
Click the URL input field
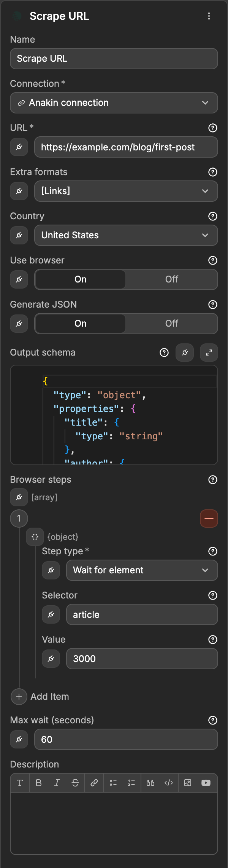point(126,147)
